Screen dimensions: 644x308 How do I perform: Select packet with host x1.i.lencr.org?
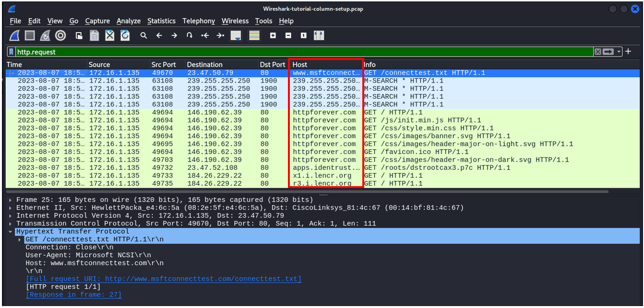322,176
